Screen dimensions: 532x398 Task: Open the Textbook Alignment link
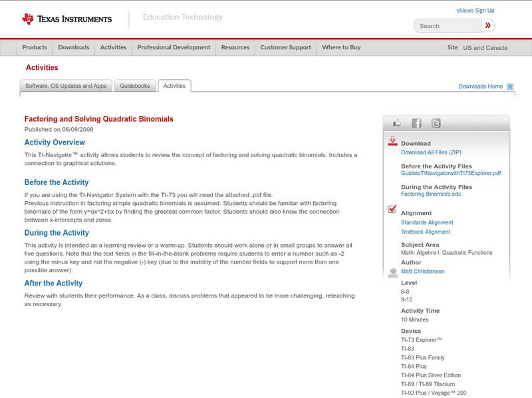[426, 232]
